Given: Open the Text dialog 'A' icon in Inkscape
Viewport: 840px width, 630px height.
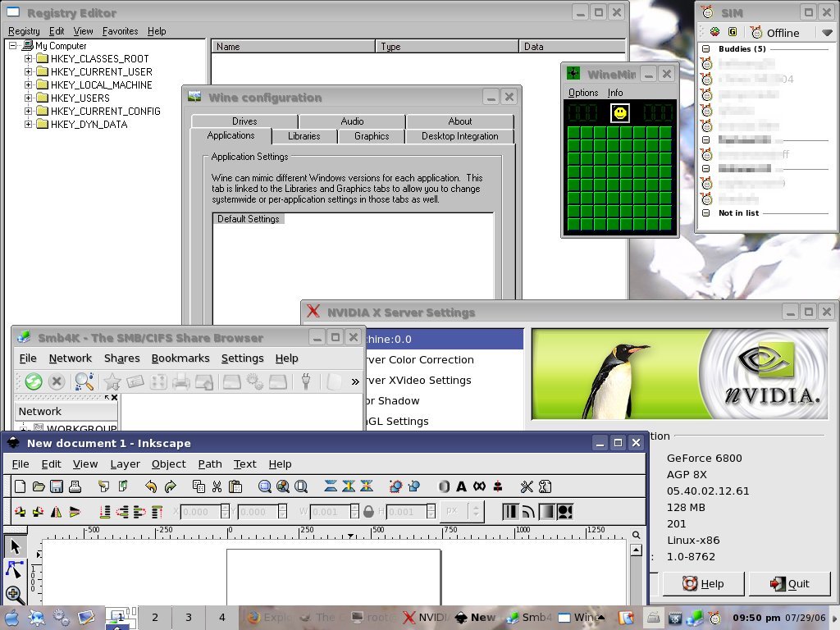Looking at the screenshot, I should coord(461,486).
